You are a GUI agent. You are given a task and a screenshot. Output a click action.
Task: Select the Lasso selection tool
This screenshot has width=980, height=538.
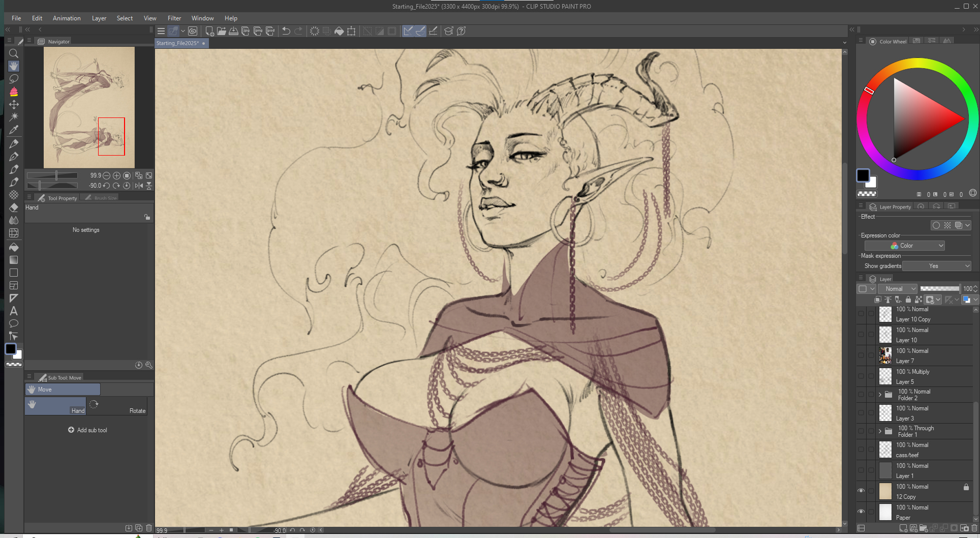click(14, 79)
